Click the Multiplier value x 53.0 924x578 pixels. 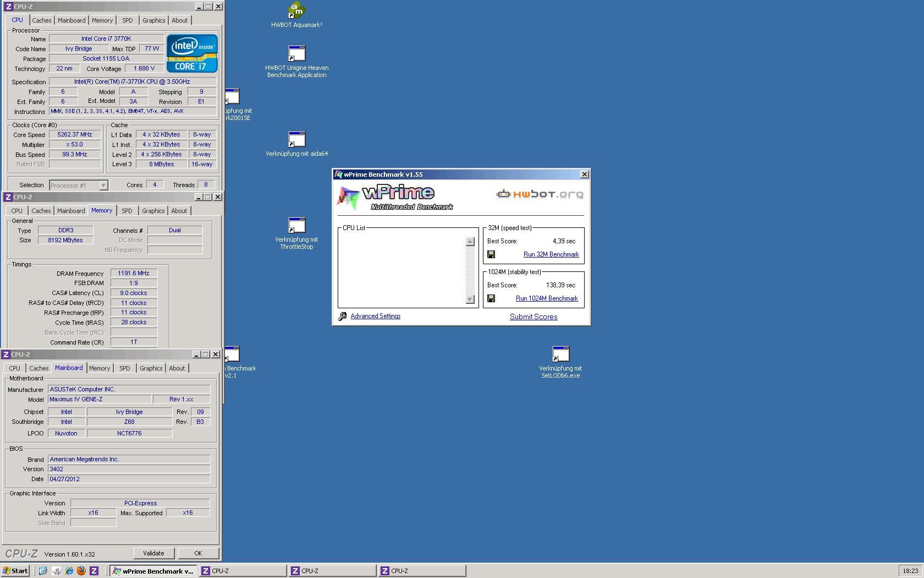click(x=75, y=144)
